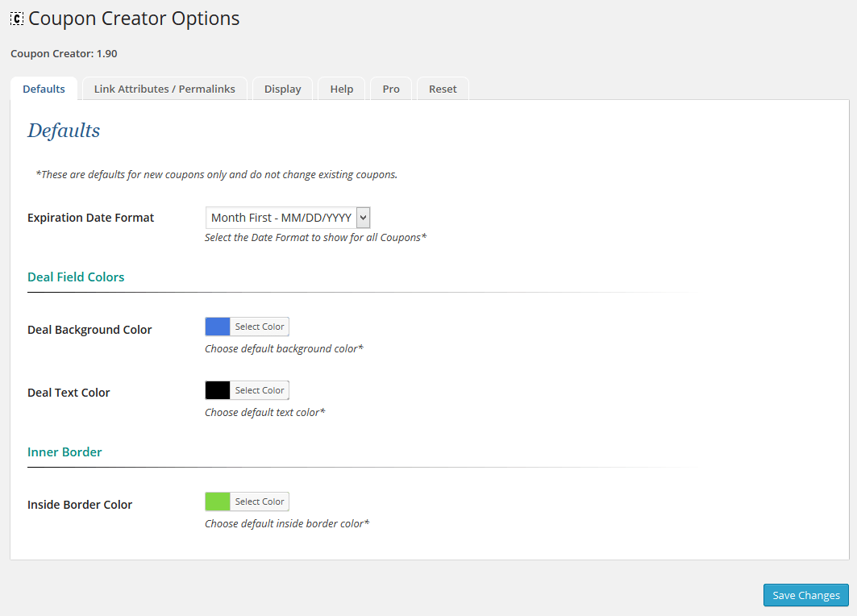
Task: Click the blue Deal Background color swatch
Action: (x=216, y=326)
